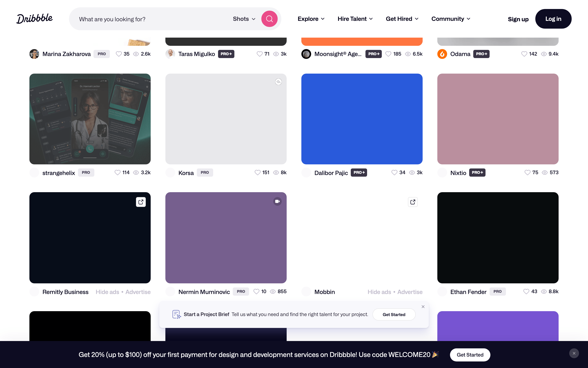Click the Odama avatar icon
The height and width of the screenshot is (368, 588).
coord(442,54)
